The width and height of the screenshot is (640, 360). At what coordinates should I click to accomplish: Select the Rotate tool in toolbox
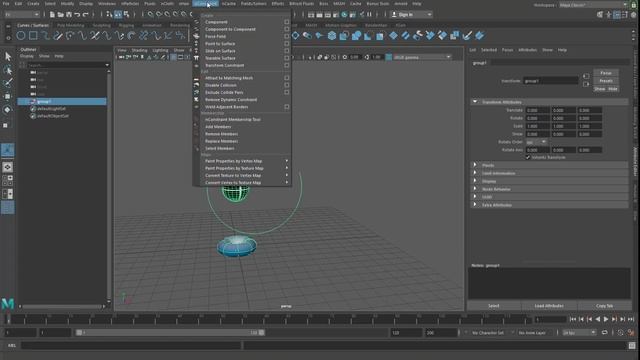[8, 110]
